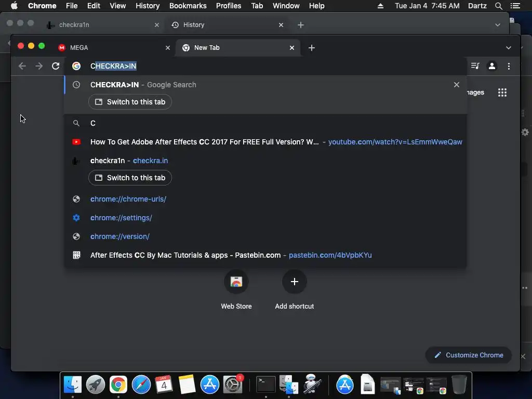Select the New Tab tab
532x399 pixels.
237,48
